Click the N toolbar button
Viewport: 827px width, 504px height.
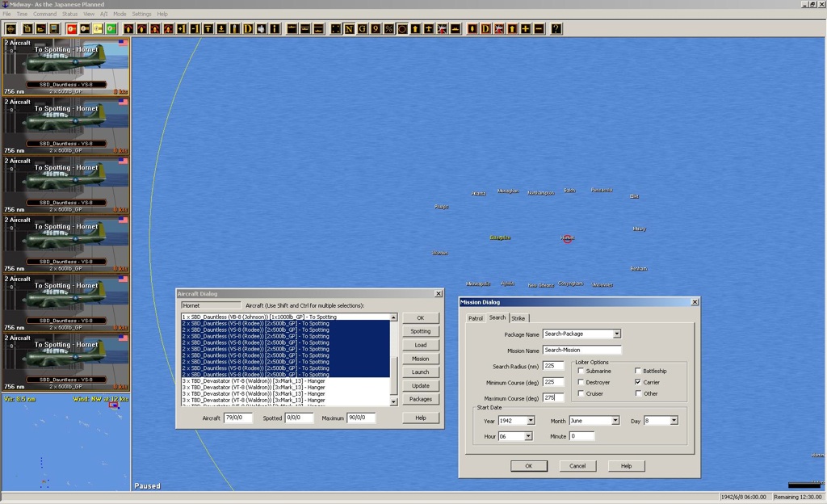pos(350,29)
